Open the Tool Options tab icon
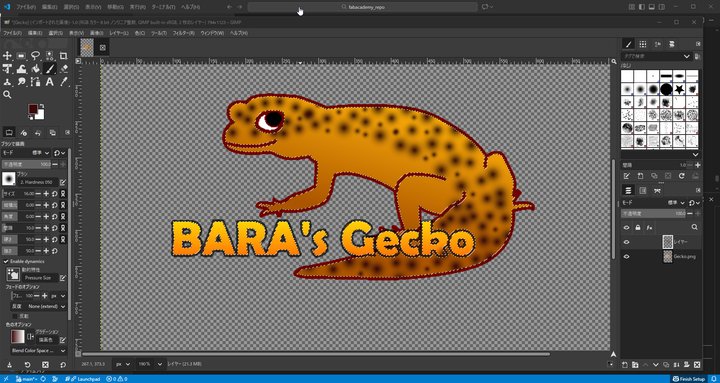This screenshot has width=720, height=383. pyautogui.click(x=9, y=133)
